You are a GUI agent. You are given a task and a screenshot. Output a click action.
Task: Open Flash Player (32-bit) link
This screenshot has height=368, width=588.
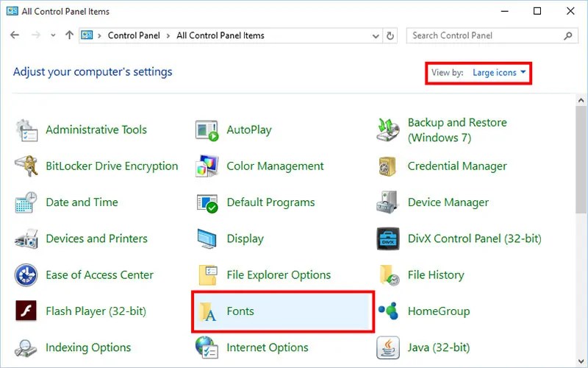click(96, 311)
